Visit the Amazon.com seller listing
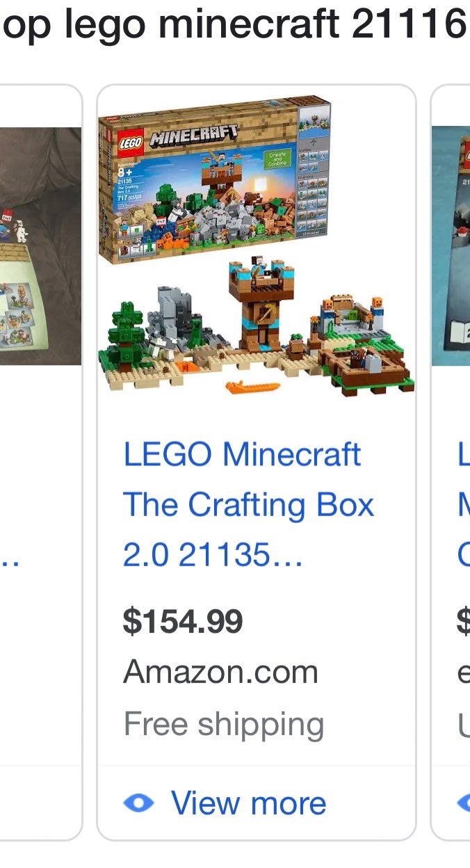 click(220, 672)
